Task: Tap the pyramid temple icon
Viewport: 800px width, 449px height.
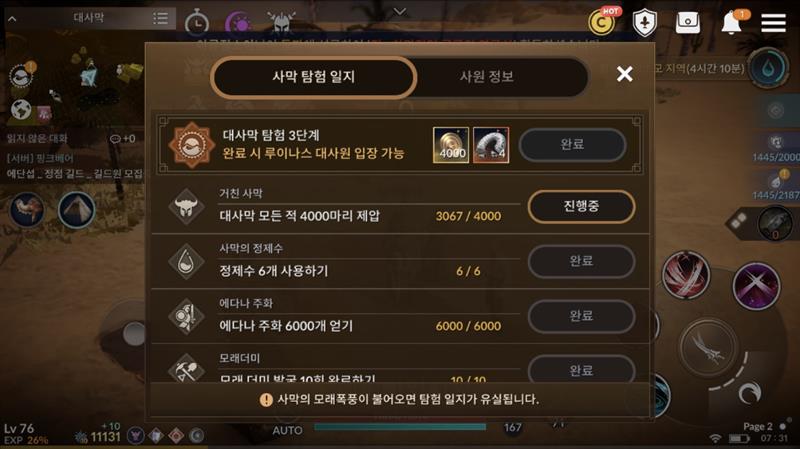Action: pos(77,210)
